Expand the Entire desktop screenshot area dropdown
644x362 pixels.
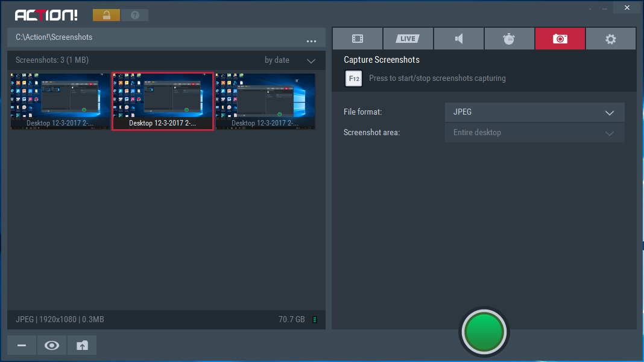534,133
